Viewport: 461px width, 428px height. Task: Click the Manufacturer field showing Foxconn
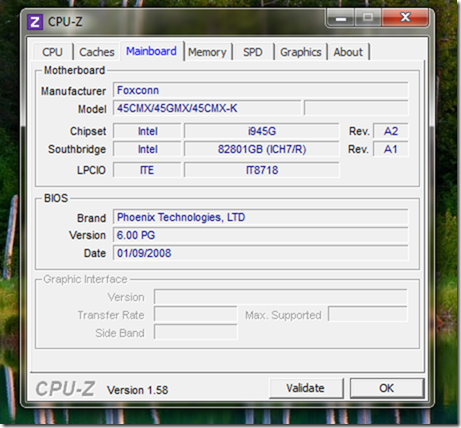(260, 90)
